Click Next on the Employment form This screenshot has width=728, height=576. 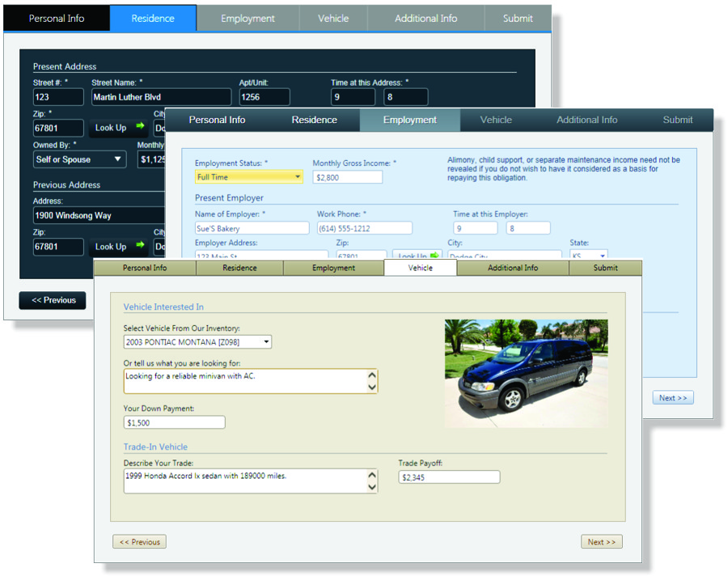tap(673, 397)
